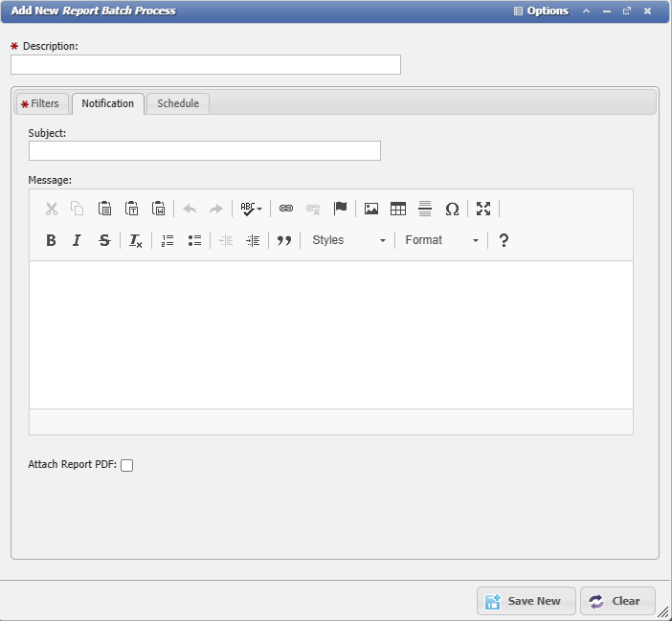The image size is (672, 621).
Task: Insert an anchor using flag icon
Action: click(340, 209)
